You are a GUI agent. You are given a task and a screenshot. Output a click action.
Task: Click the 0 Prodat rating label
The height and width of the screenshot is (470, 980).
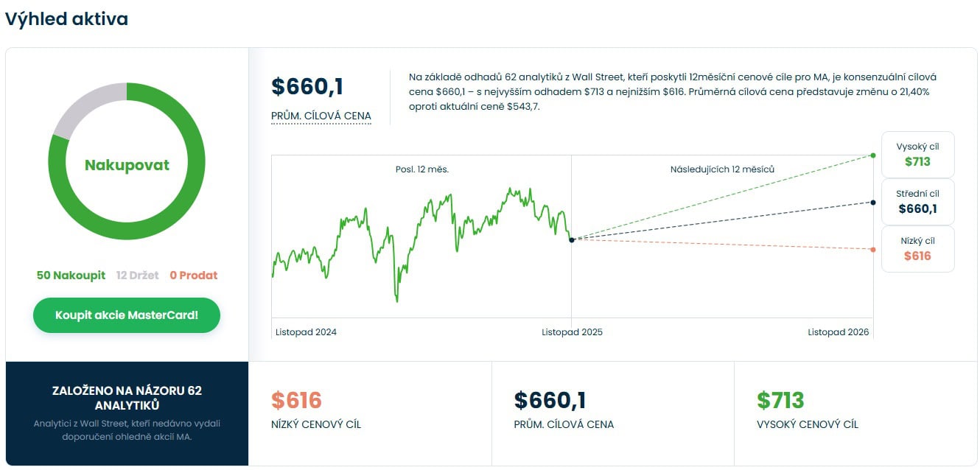point(194,276)
